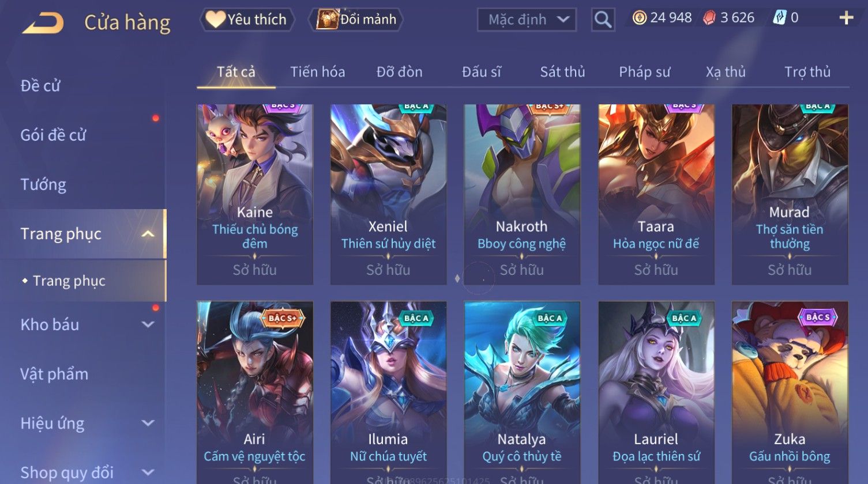Click the plus icon to add currency

pyautogui.click(x=846, y=18)
